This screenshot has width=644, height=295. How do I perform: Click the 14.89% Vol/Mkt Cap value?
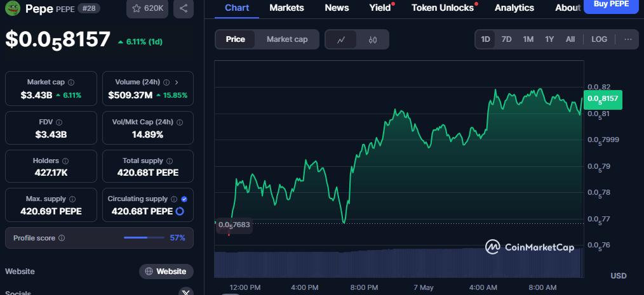[147, 134]
